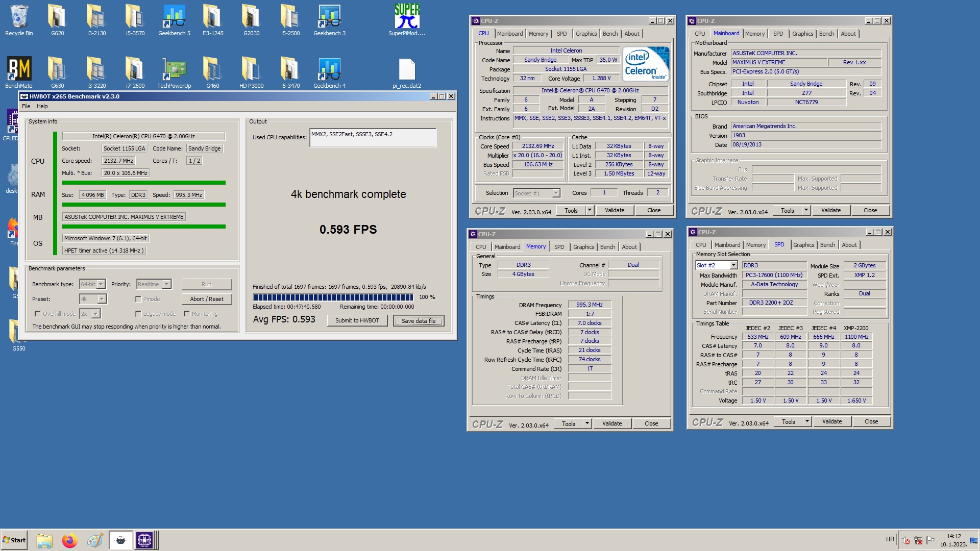This screenshot has height=551, width=980.
Task: Open the File menu in HWBOT x265
Action: click(26, 106)
